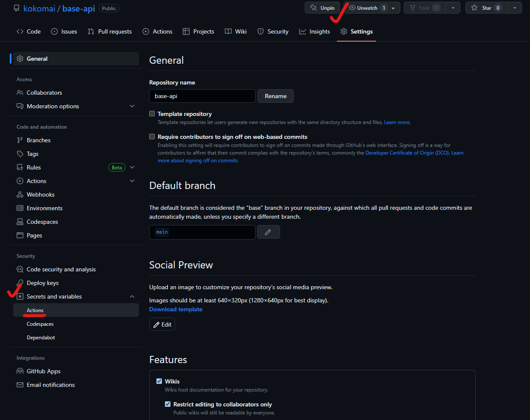Open the Unwatch dropdown arrow
530x420 pixels.
pyautogui.click(x=393, y=8)
